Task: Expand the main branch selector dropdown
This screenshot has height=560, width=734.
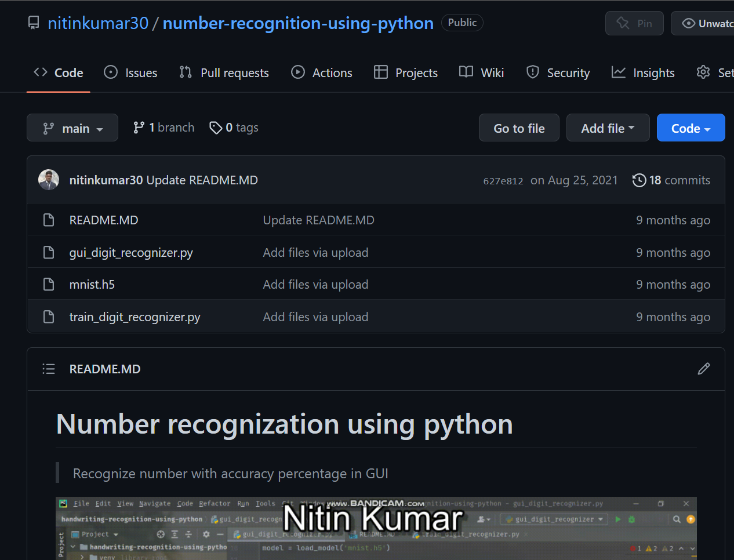Action: (x=72, y=128)
